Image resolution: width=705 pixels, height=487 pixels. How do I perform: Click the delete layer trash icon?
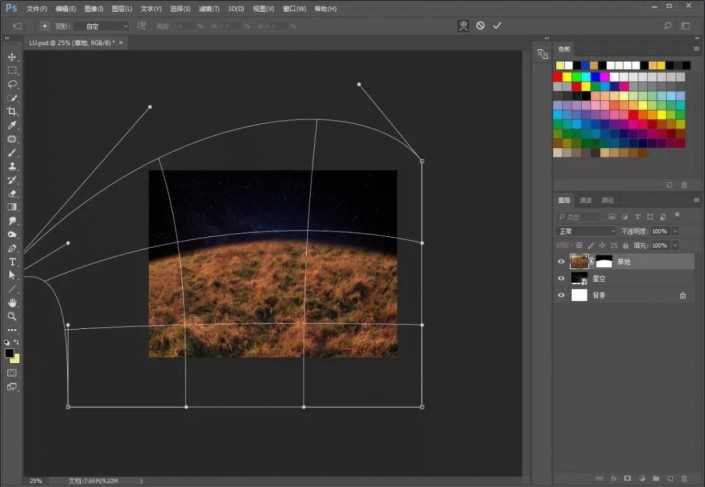[685, 479]
